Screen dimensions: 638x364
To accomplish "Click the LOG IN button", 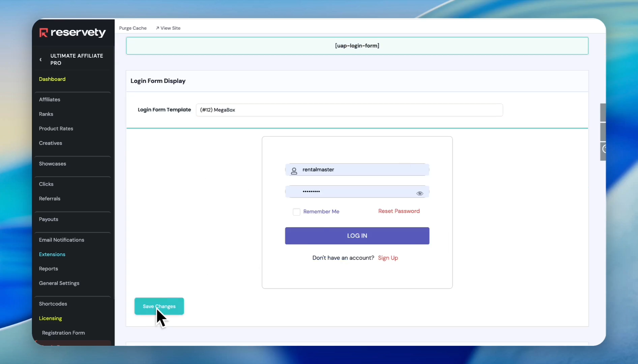I will [x=357, y=236].
